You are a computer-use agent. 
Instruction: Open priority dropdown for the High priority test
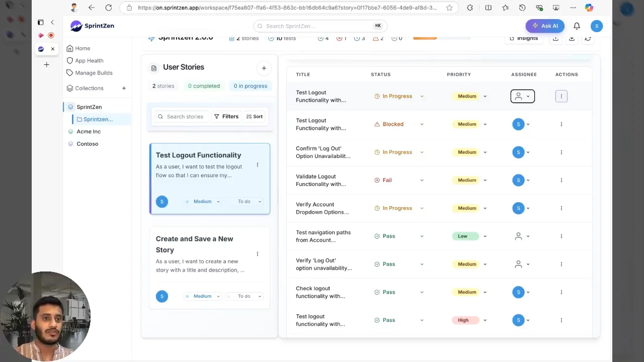point(485,320)
